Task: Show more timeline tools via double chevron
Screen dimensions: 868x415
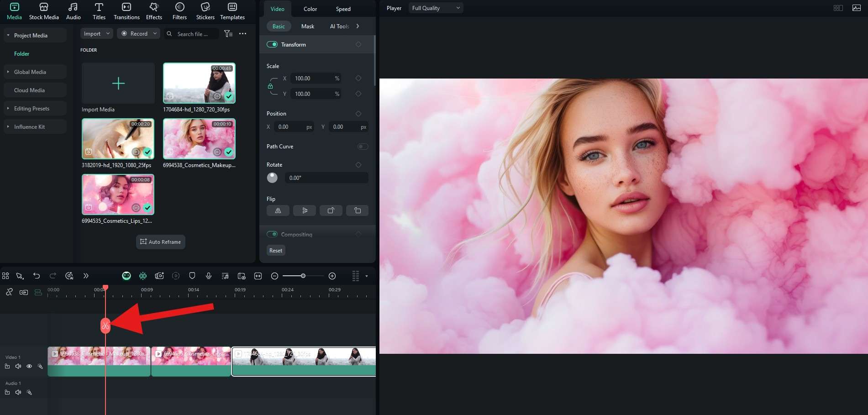Action: coord(86,276)
